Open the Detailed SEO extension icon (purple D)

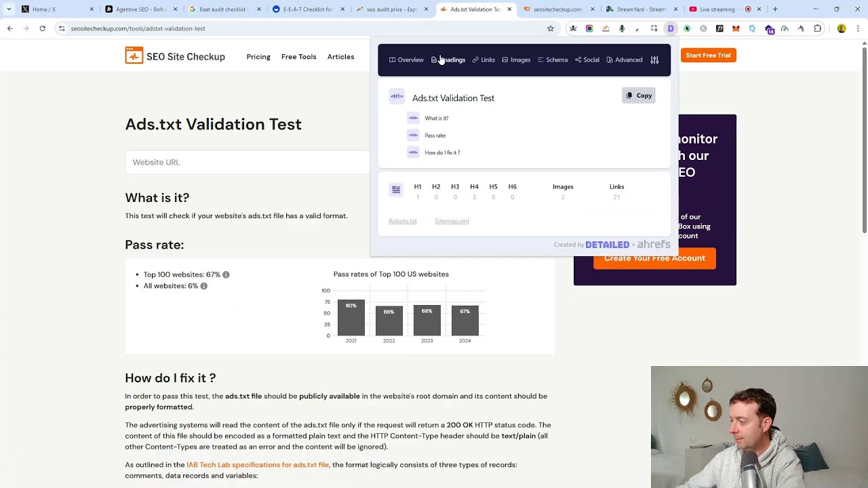click(x=671, y=28)
